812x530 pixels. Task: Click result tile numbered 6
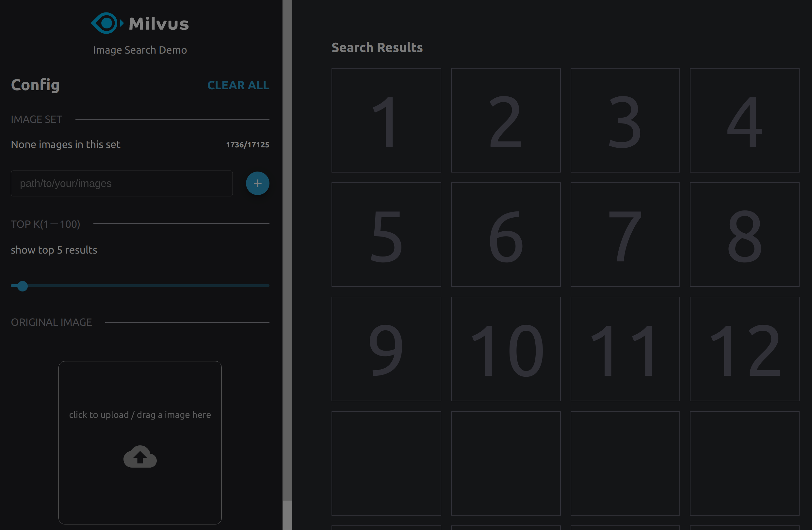(506, 235)
